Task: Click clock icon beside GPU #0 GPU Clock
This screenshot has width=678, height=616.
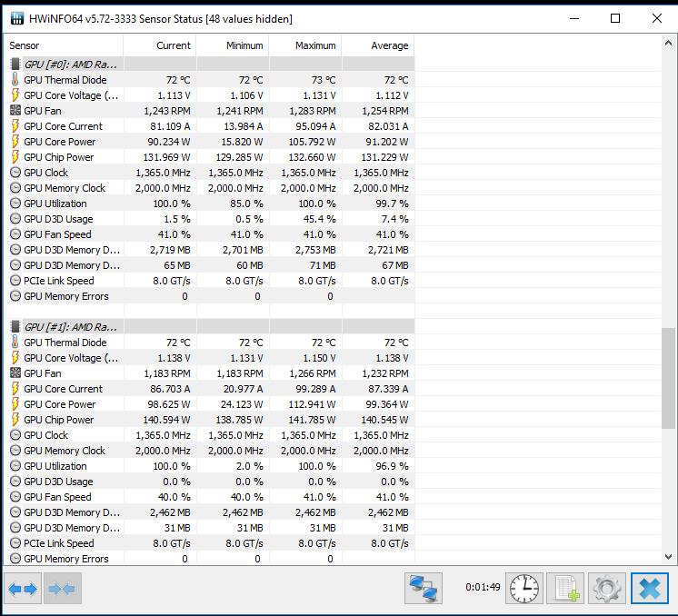Action: 15,173
